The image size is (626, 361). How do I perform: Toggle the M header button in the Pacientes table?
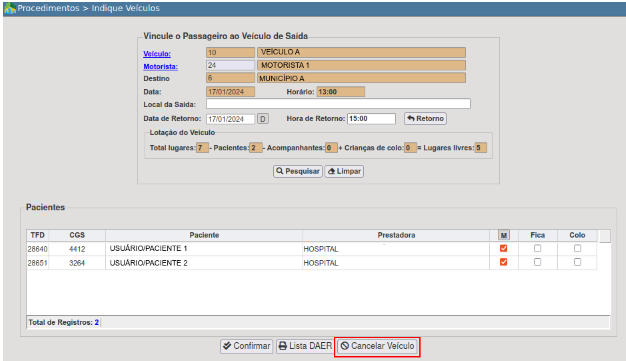click(504, 235)
